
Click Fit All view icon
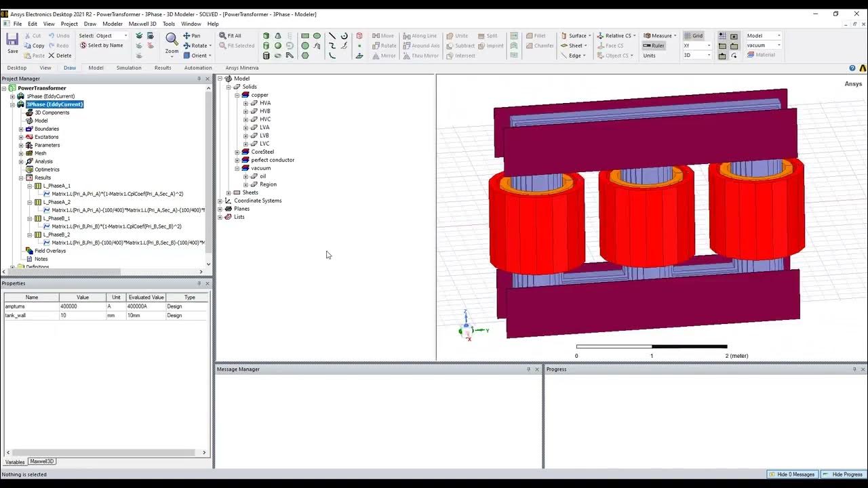click(222, 36)
